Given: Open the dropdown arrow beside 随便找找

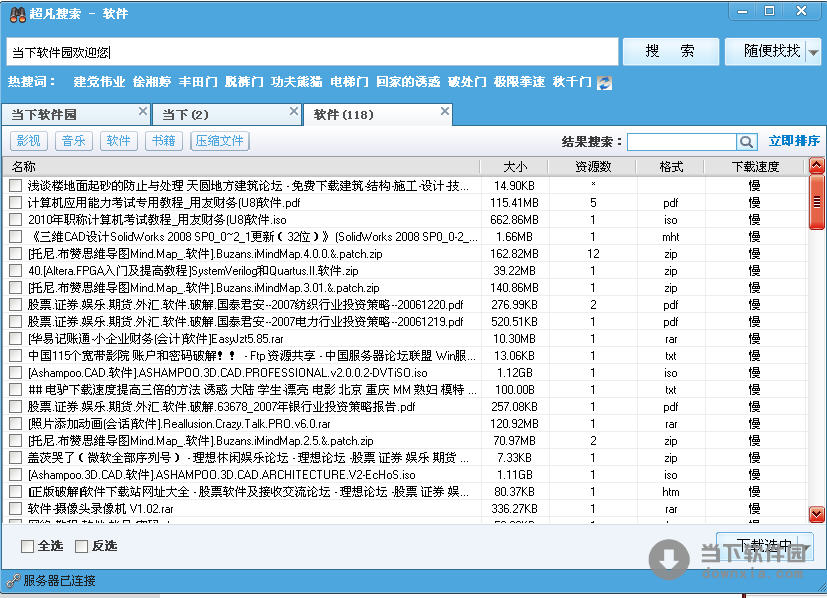Looking at the screenshot, I should pyautogui.click(x=814, y=52).
